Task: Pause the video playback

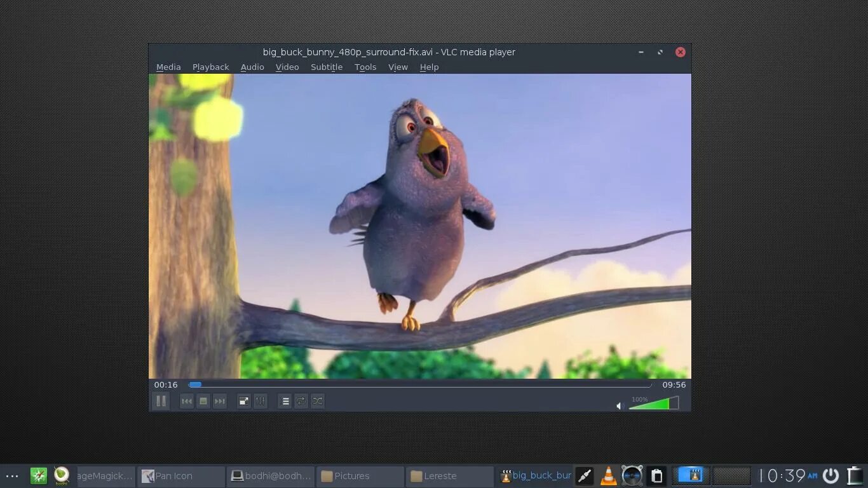Action: (x=161, y=401)
